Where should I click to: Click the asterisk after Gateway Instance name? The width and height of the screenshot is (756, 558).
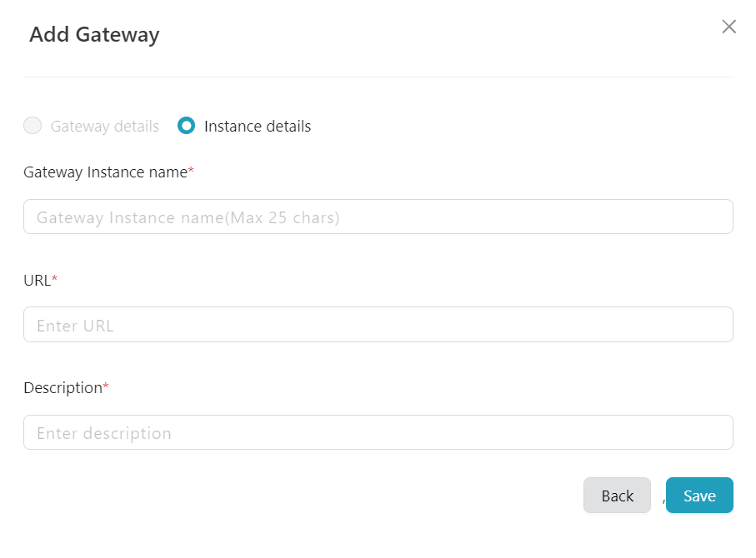click(x=191, y=172)
